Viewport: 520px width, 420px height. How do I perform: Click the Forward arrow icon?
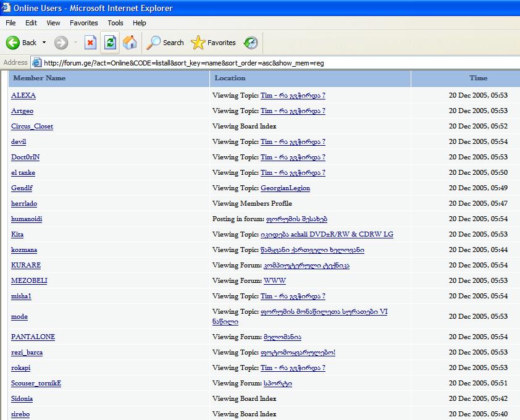click(x=61, y=43)
